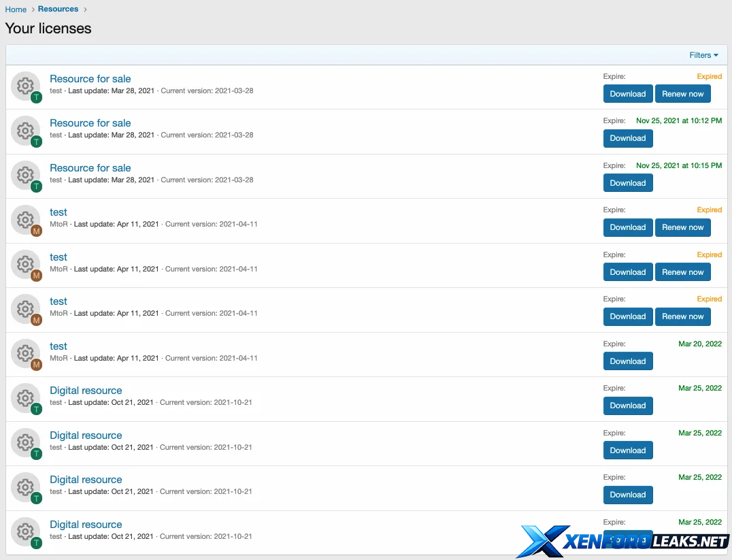Image resolution: width=732 pixels, height=560 pixels.
Task: Open the first Digital resource title link
Action: tap(86, 391)
